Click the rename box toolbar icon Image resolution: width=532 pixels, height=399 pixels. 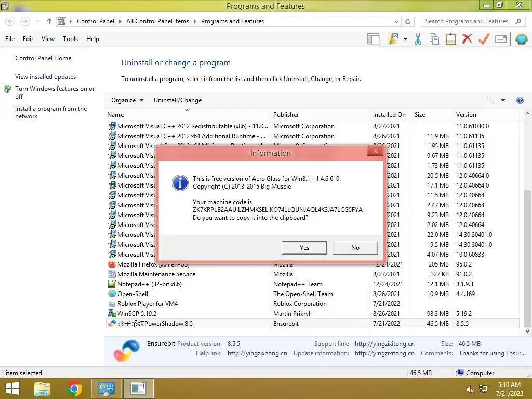501,39
